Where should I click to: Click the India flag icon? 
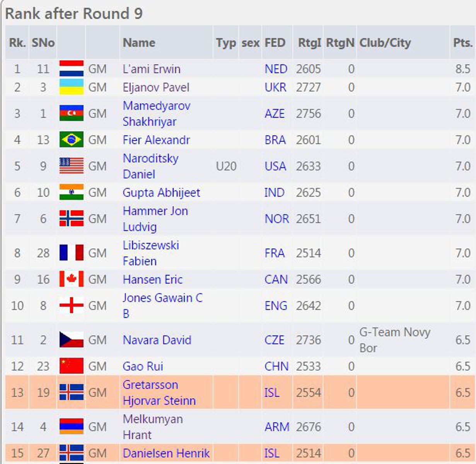72,192
